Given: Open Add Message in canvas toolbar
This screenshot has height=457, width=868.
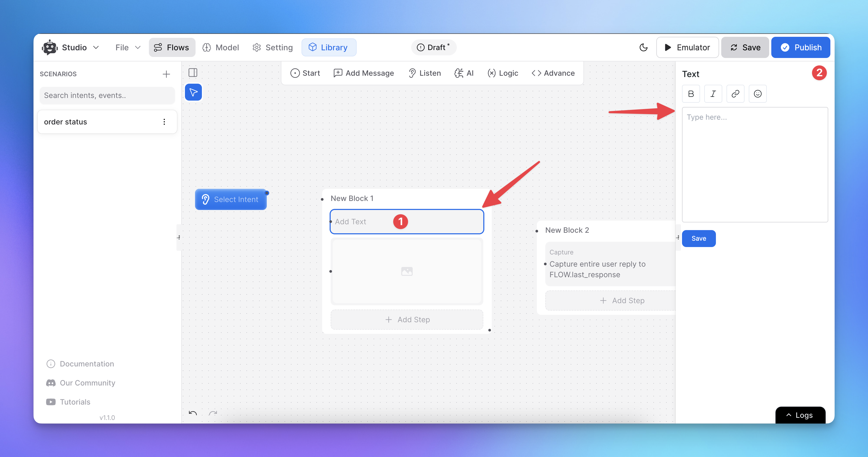Looking at the screenshot, I should coord(364,73).
